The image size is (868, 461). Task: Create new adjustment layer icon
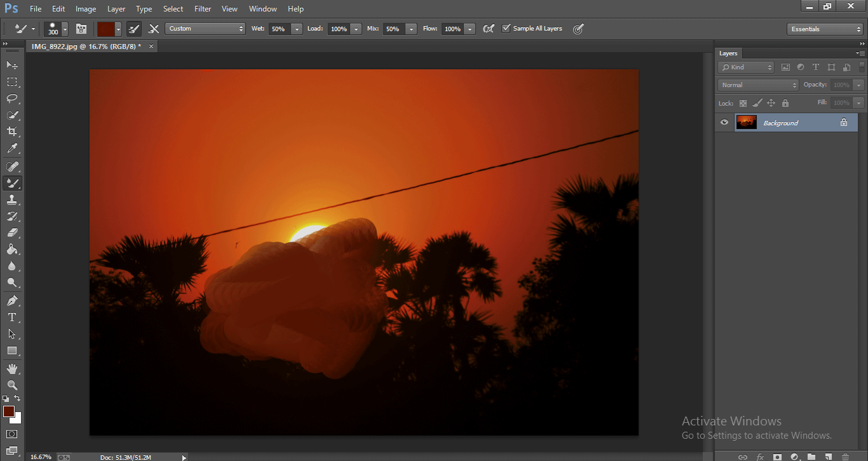(x=794, y=457)
